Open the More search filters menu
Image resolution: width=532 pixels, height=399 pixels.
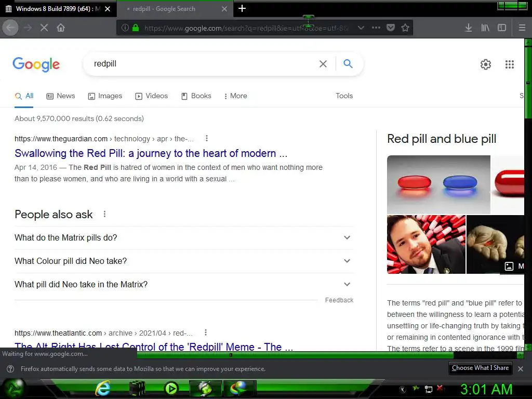(235, 96)
